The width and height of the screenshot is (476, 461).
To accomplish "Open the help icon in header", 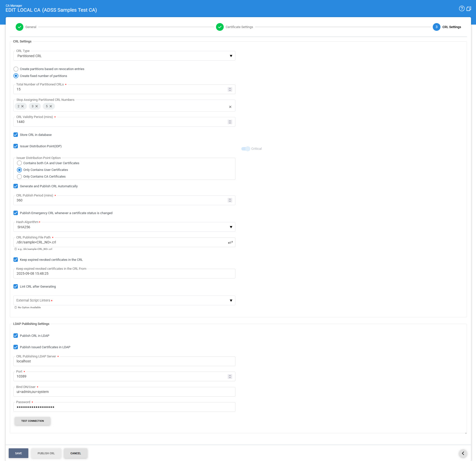I will 462,9.
